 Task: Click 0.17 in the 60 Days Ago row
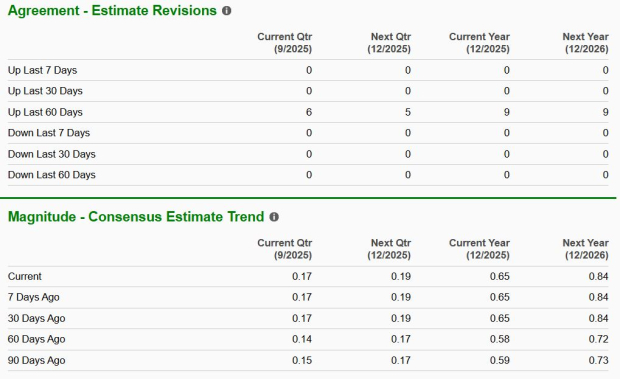[x=401, y=339]
